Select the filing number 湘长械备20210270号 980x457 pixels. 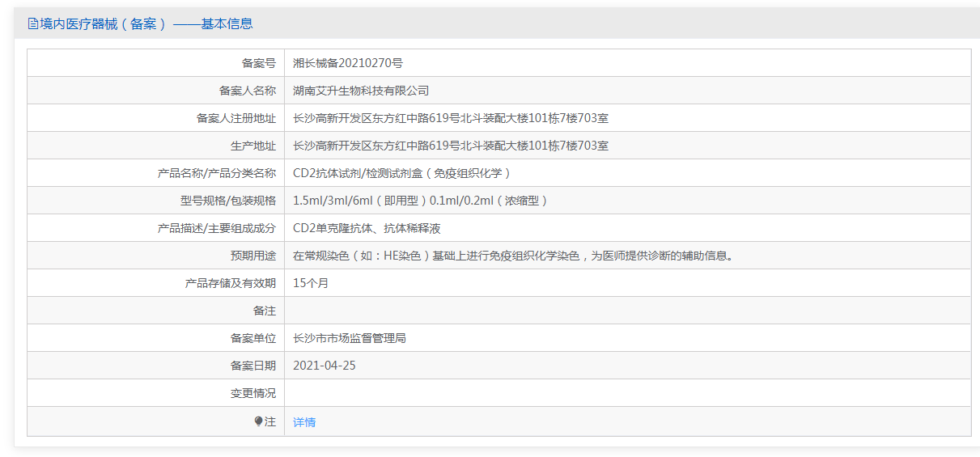click(348, 63)
